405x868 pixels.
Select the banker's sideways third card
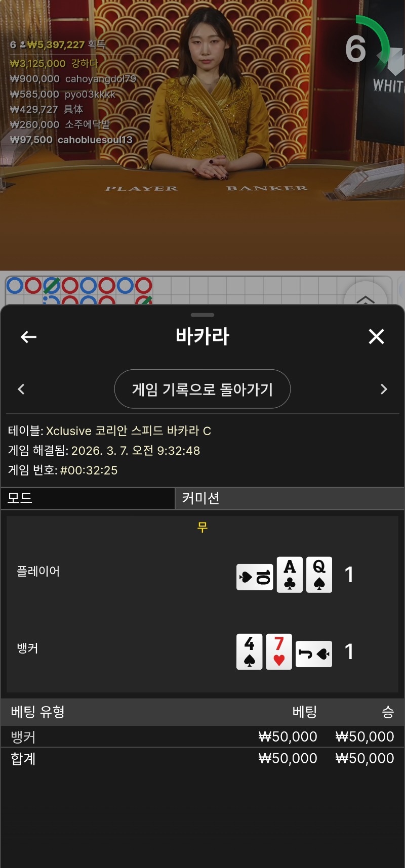pyautogui.click(x=314, y=655)
